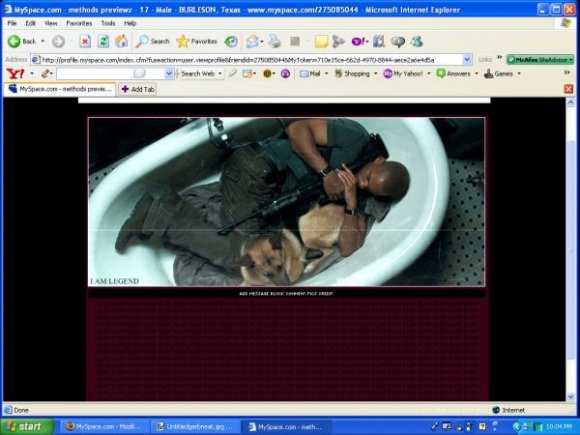Expand the Yahoo Mail dropdown arrow
The width and height of the screenshot is (580, 435).
(x=326, y=74)
